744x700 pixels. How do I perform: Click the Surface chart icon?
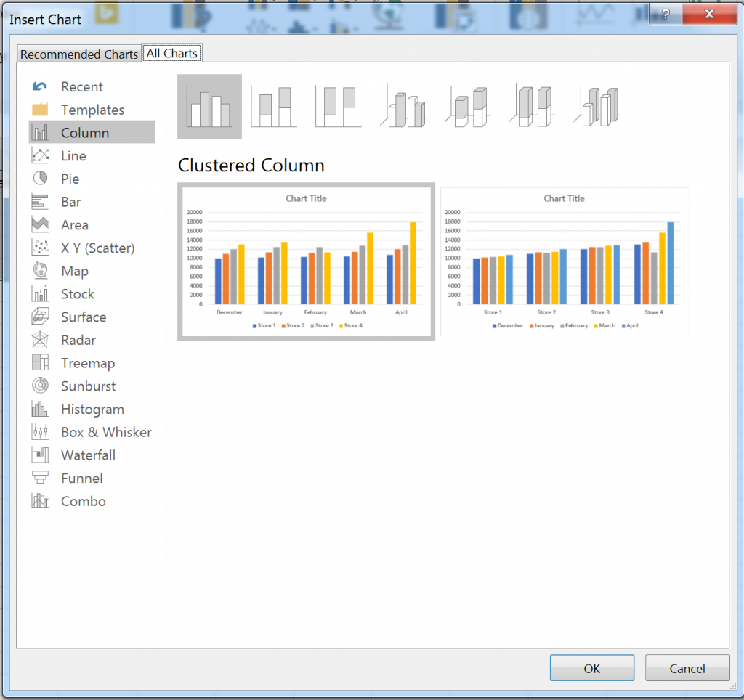pos(40,317)
